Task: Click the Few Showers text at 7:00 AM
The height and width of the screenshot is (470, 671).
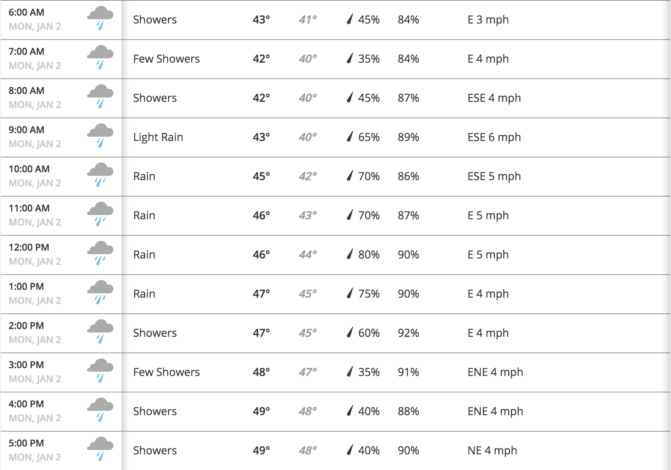Action: (x=166, y=59)
